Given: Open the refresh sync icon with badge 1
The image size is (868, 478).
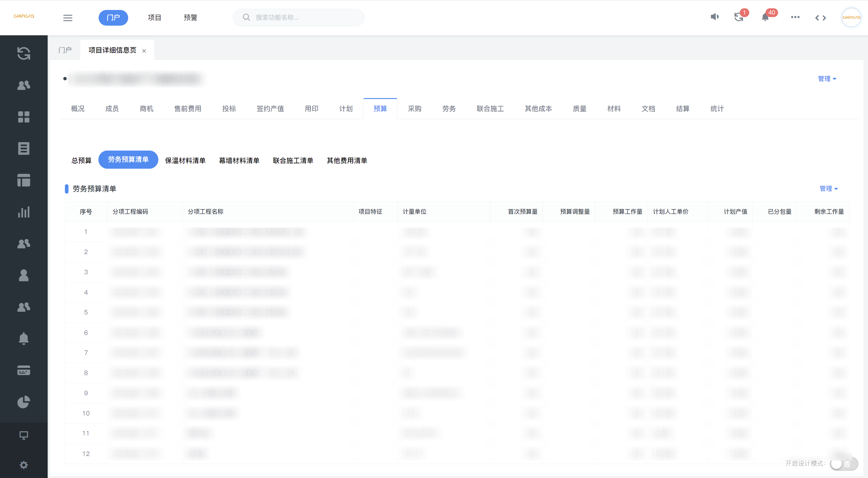Looking at the screenshot, I should pyautogui.click(x=739, y=17).
